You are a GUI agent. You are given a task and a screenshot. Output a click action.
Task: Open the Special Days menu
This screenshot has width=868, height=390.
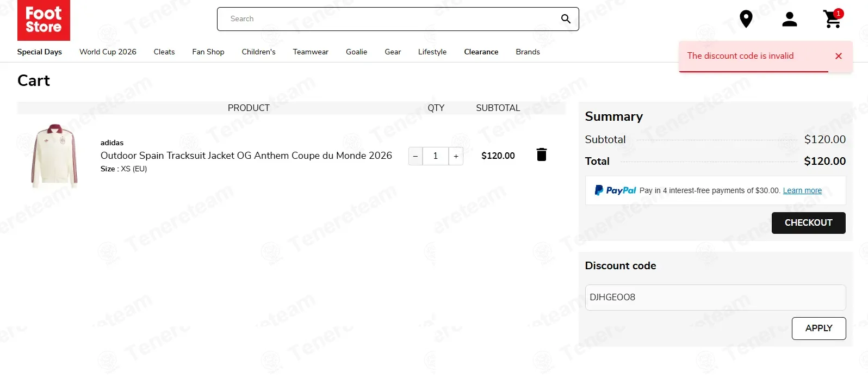coord(40,52)
